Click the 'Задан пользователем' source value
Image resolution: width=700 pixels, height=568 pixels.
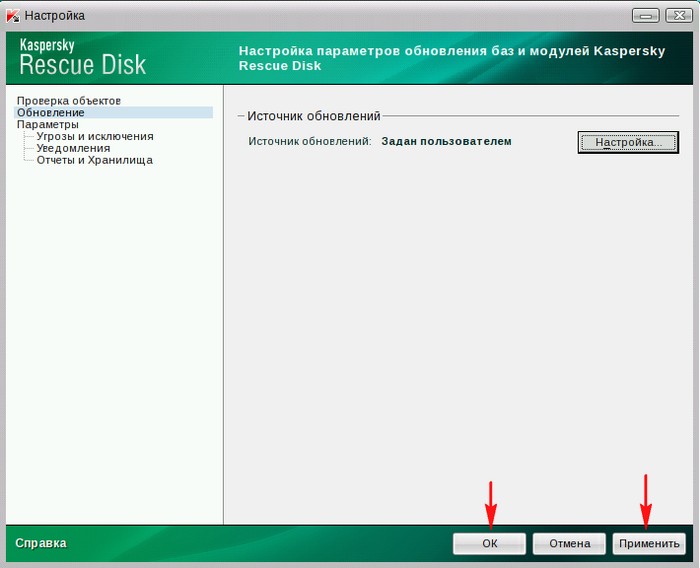point(446,142)
